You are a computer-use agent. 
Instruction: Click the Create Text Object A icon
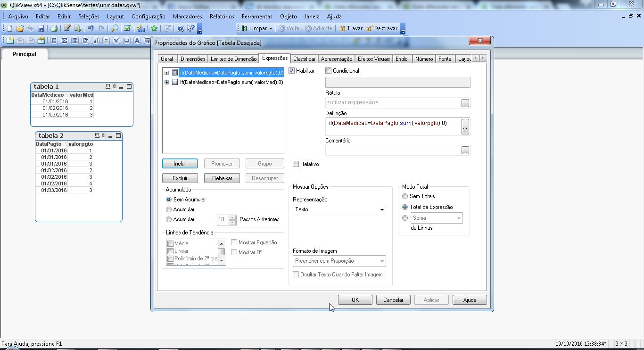coord(137,41)
